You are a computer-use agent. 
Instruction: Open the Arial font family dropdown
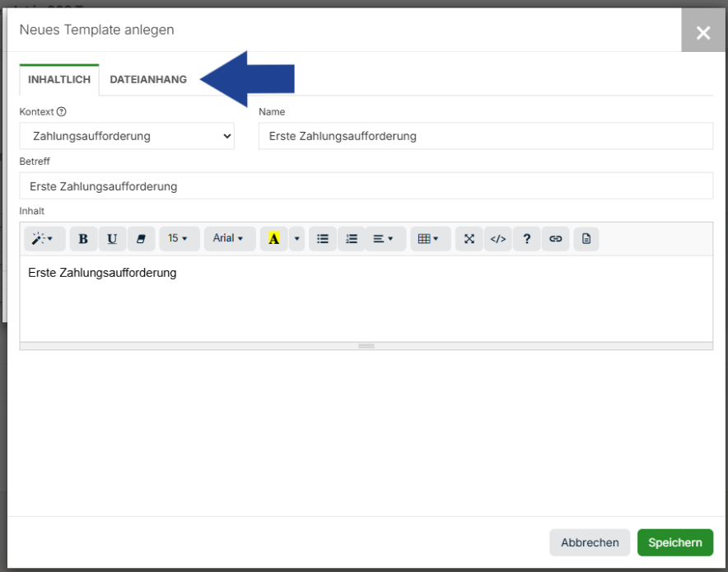click(x=228, y=239)
